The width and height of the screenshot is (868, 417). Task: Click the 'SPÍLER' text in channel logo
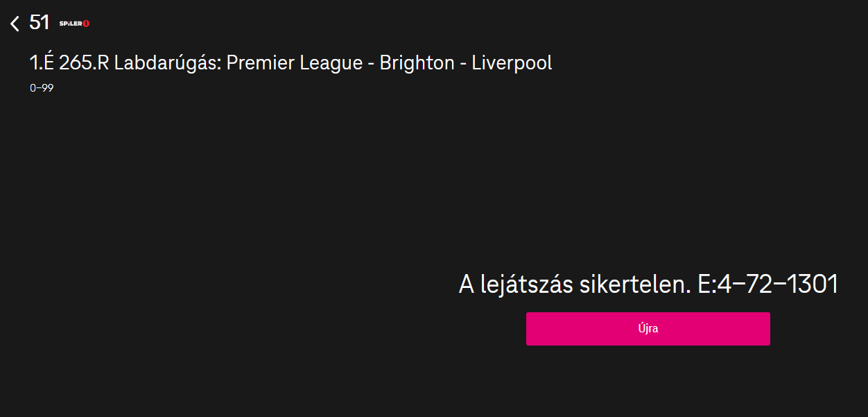[71, 24]
